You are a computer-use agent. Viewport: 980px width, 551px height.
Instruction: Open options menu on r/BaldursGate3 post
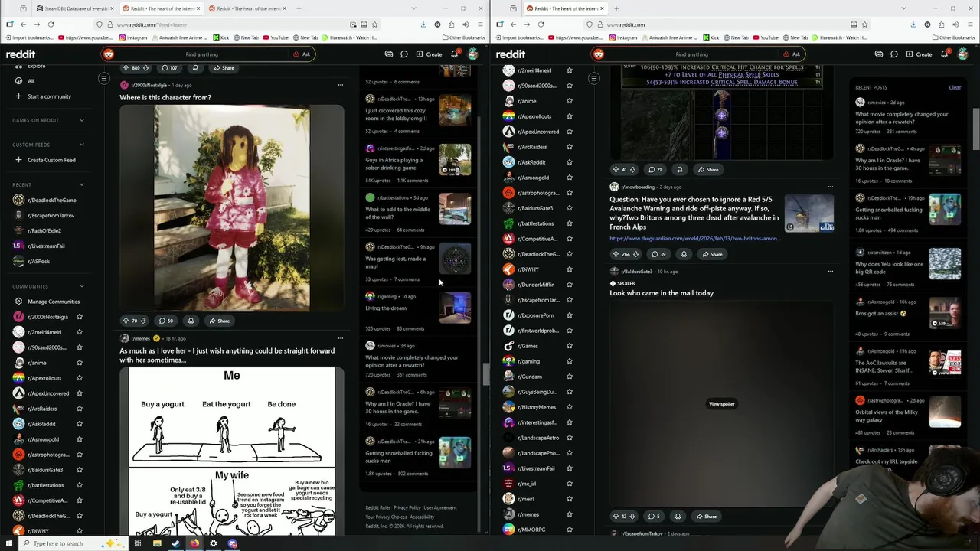831,272
